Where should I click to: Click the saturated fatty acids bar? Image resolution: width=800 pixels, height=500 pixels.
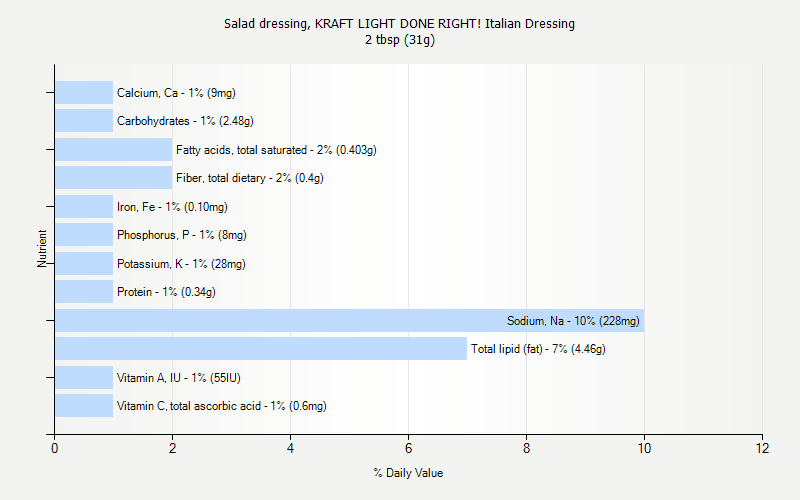[x=114, y=149]
